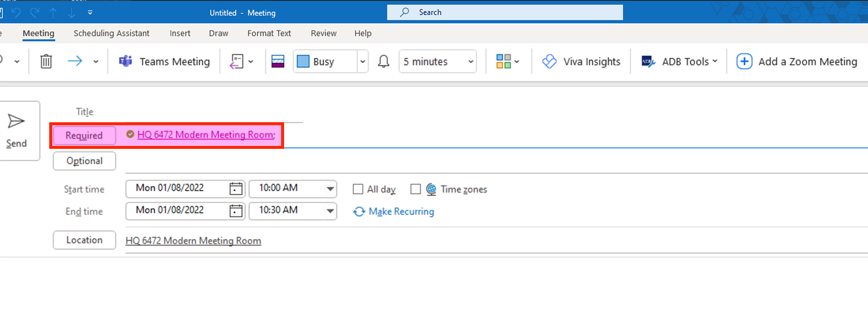Click the Send button

[16, 131]
